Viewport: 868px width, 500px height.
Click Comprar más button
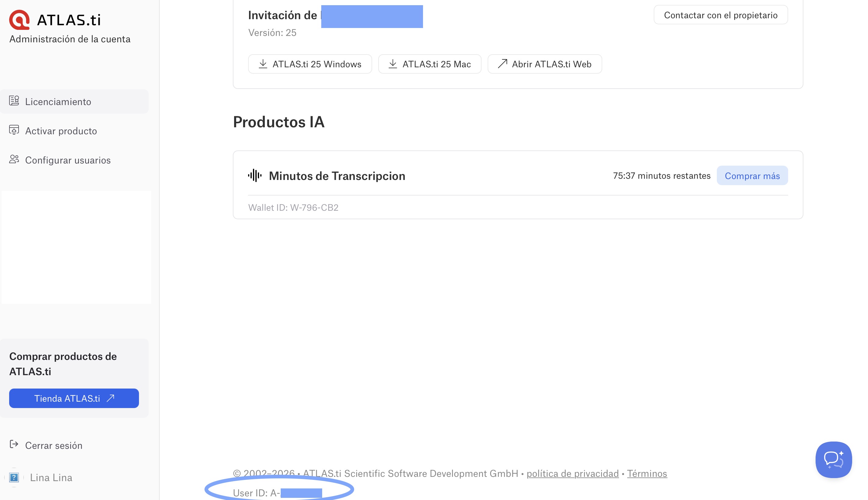point(752,176)
